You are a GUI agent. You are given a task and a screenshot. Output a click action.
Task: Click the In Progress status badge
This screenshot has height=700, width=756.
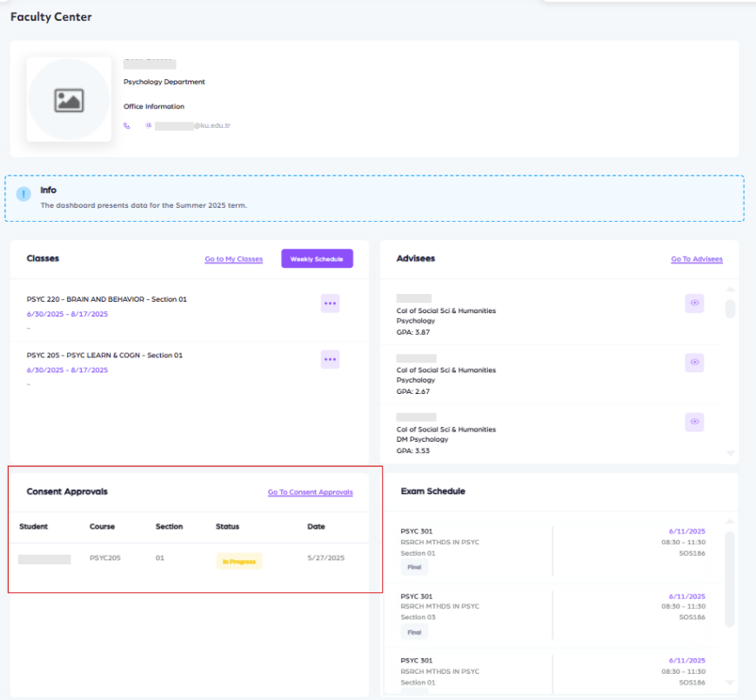(238, 562)
